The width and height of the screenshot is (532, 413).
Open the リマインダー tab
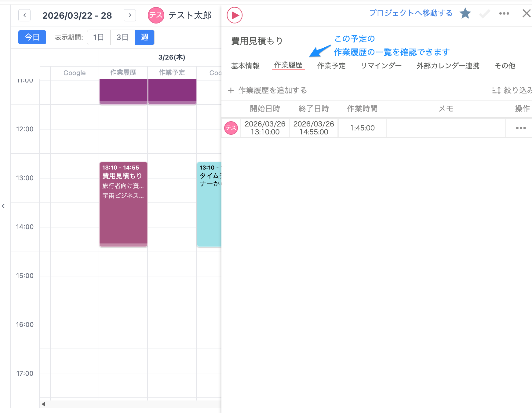pyautogui.click(x=381, y=65)
